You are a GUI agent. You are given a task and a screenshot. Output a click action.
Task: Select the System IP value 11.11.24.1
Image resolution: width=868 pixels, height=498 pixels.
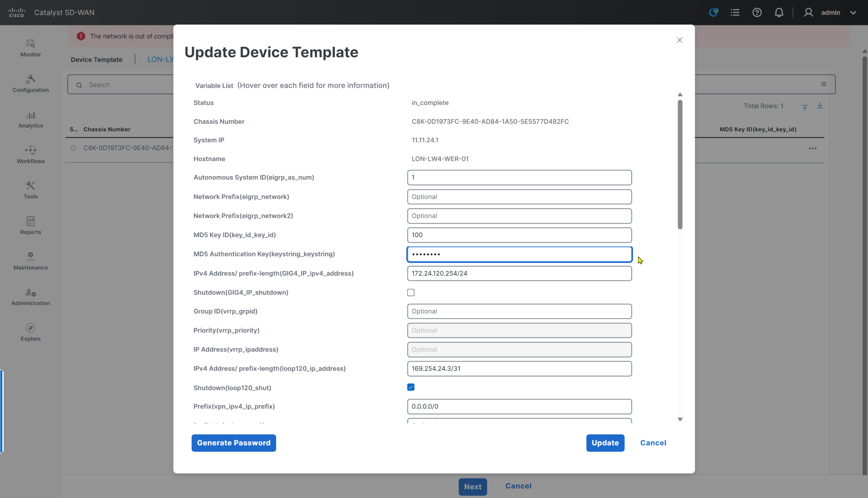pos(425,140)
